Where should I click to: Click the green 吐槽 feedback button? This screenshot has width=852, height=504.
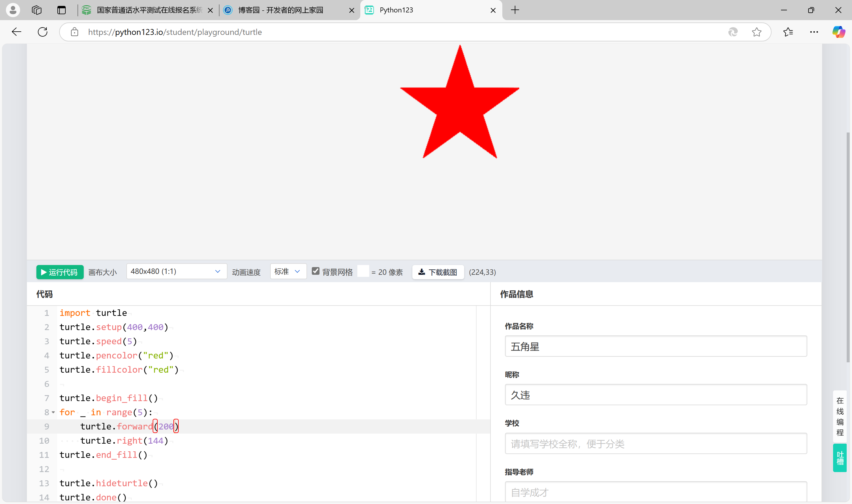[x=840, y=458]
